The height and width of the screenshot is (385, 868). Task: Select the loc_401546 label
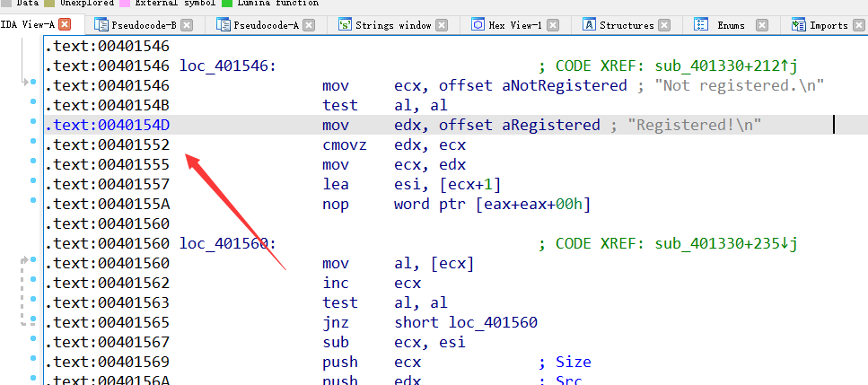[228, 66]
